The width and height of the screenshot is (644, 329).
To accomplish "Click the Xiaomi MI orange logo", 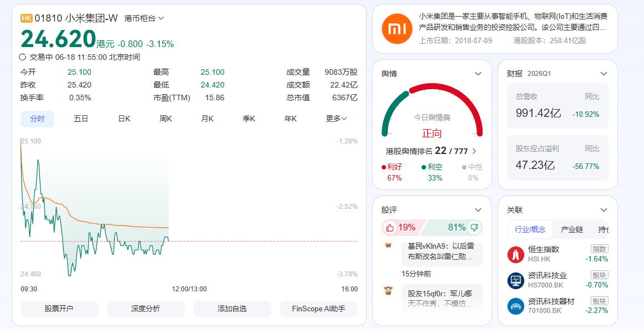I will (397, 29).
